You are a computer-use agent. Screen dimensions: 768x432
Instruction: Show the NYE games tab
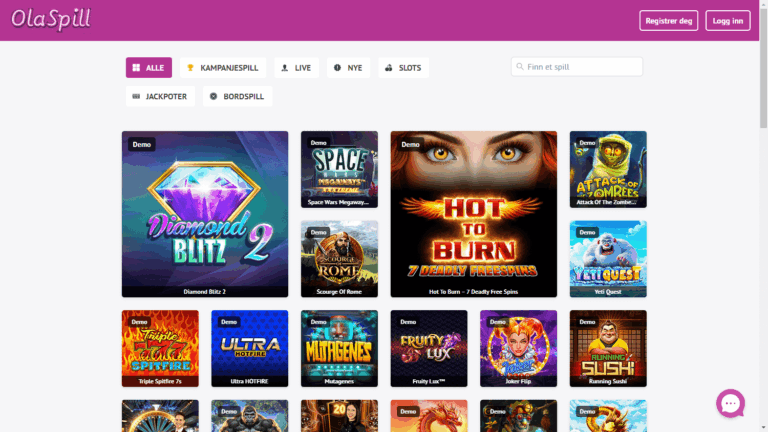point(348,68)
